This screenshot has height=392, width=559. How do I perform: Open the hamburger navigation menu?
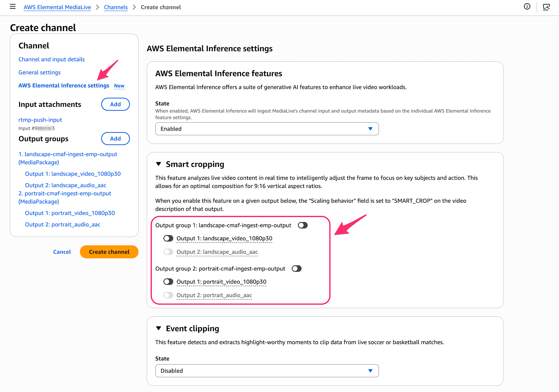click(x=13, y=7)
